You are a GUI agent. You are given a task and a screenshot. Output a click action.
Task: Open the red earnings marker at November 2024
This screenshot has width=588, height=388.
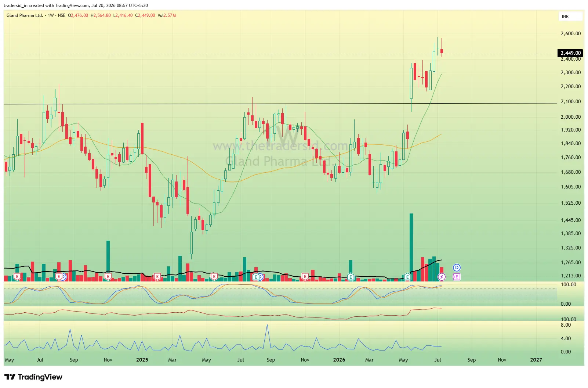pyautogui.click(x=108, y=276)
